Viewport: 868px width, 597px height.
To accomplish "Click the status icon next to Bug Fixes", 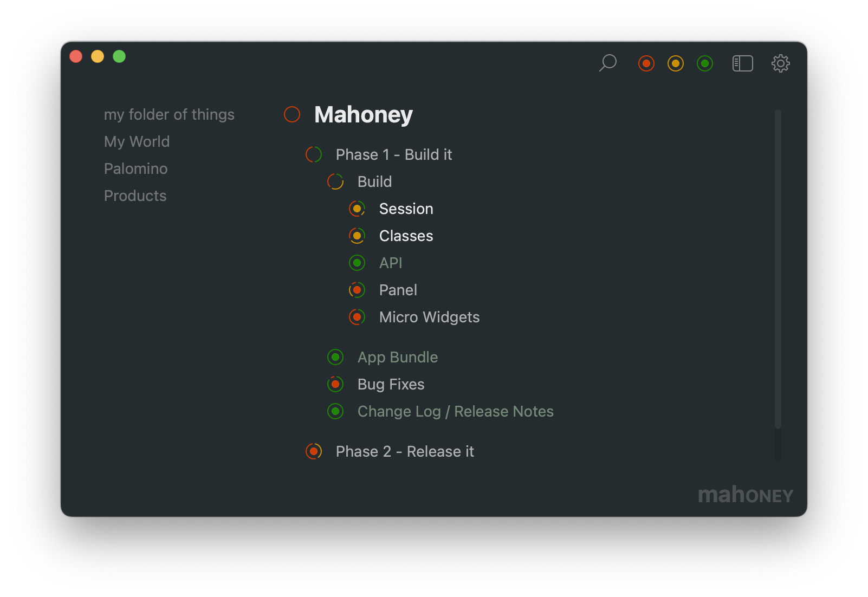I will [x=335, y=384].
